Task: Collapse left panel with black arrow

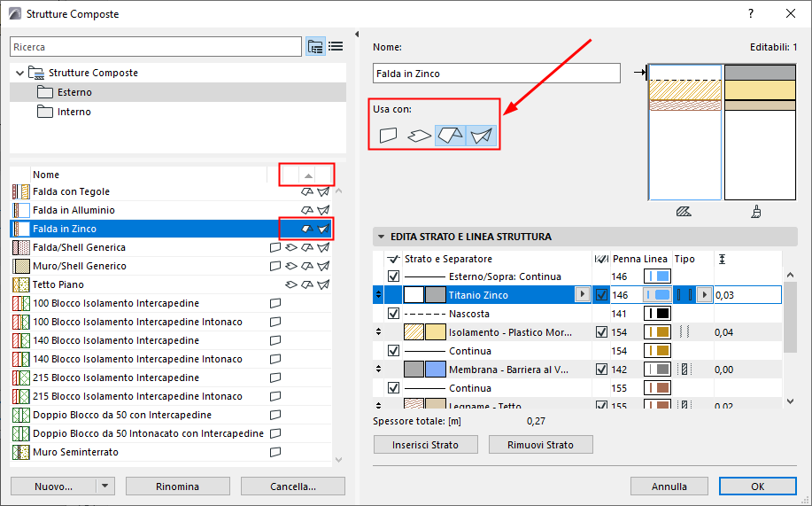Action: [x=357, y=35]
